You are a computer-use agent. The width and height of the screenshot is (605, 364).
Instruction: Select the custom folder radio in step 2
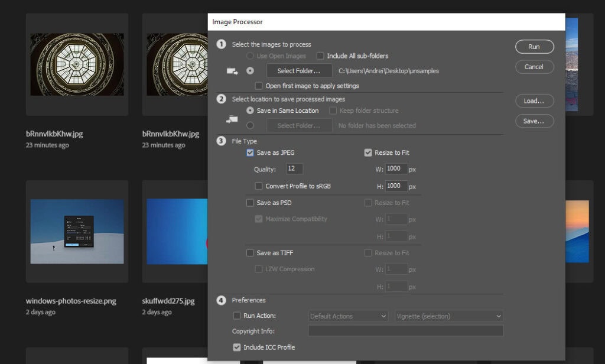coord(251,125)
